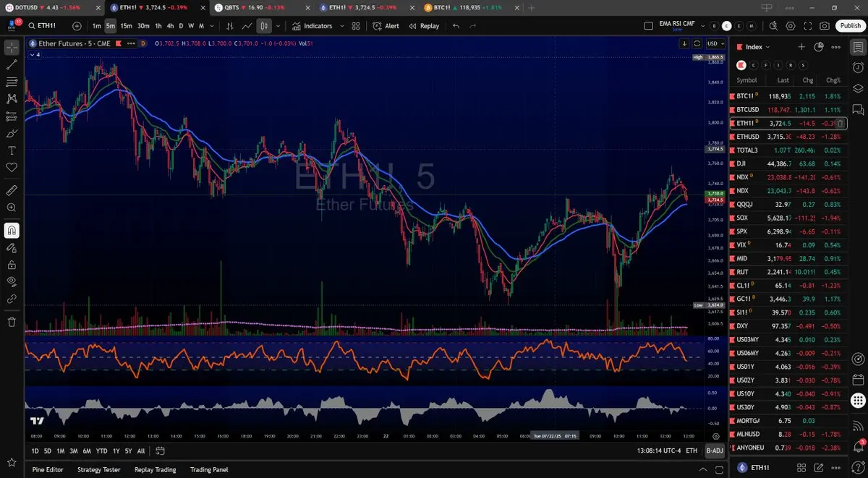
Task: Open the Strategy Tester tab
Action: click(98, 469)
